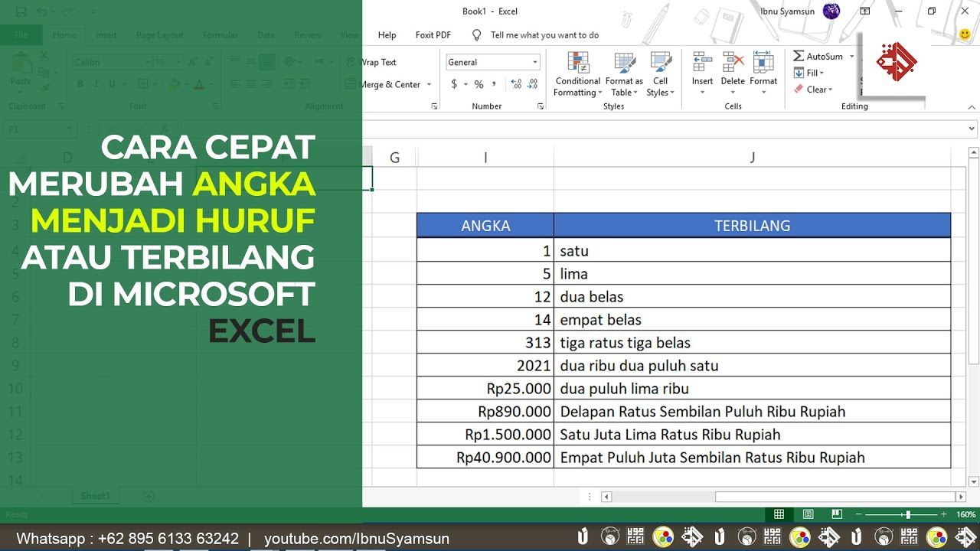
Task: Click the horizontal scrollbar right arrow
Action: pos(961,497)
